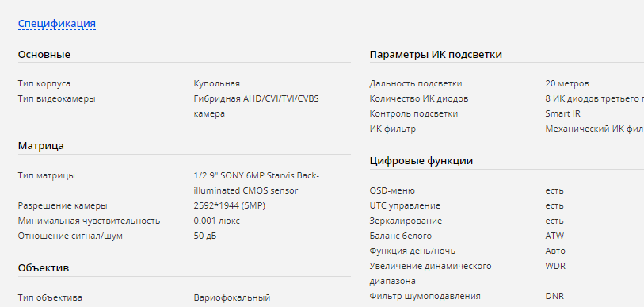Click the Smart IR value
644x307 pixels.
pyautogui.click(x=562, y=114)
